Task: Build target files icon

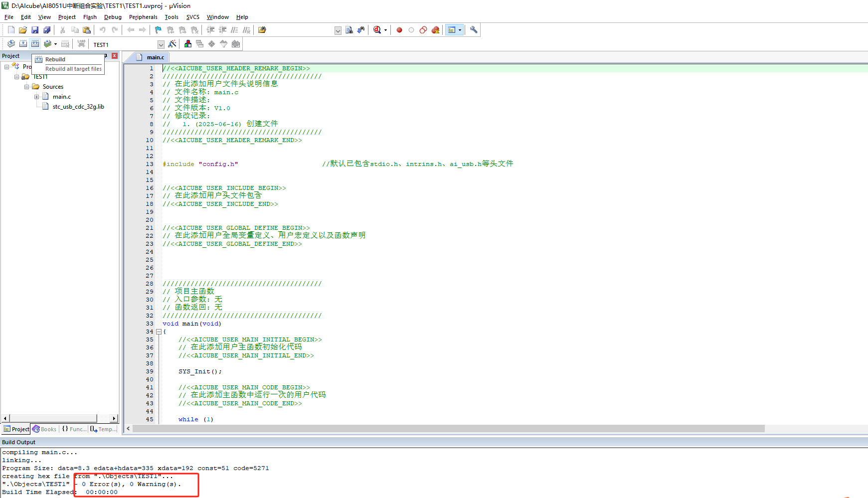Action: [x=23, y=44]
